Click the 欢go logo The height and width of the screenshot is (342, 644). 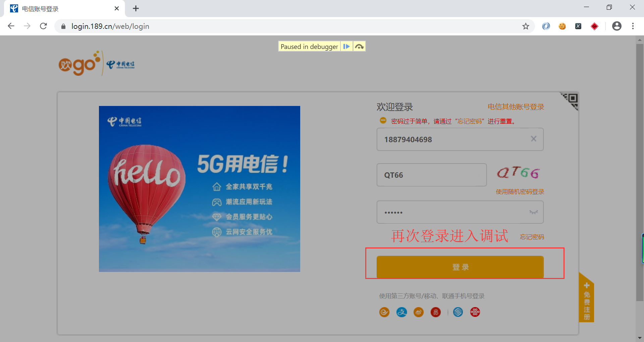click(79, 63)
